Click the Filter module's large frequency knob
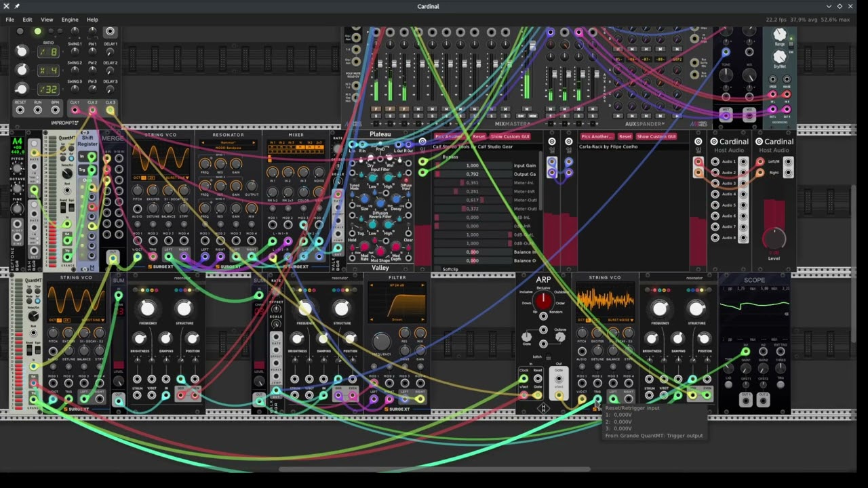868x488 pixels. click(382, 341)
